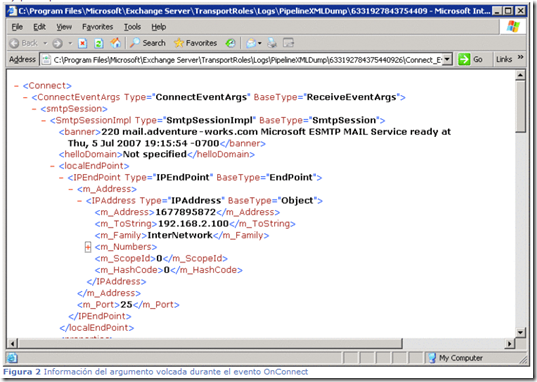Click the Forward navigation arrow
Image resolution: width=537 pixels, height=382 pixels.
(58, 43)
